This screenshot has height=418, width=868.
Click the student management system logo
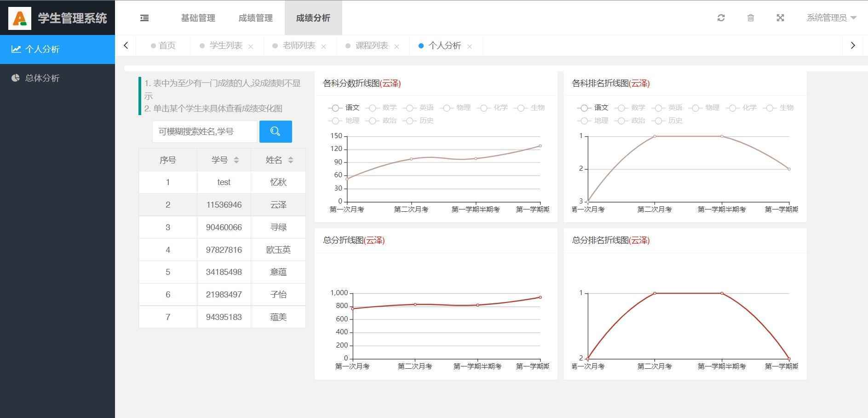tap(20, 18)
